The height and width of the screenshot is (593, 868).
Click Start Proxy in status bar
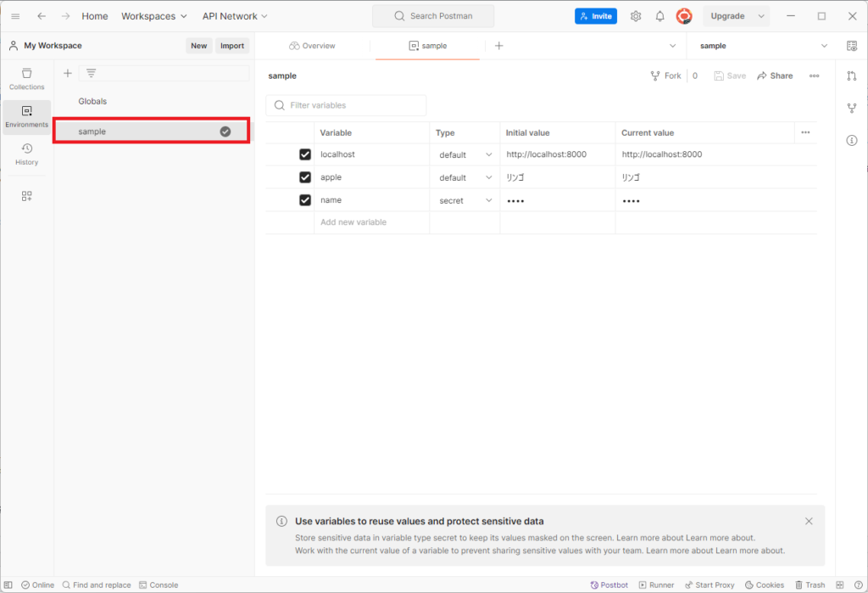[709, 585]
